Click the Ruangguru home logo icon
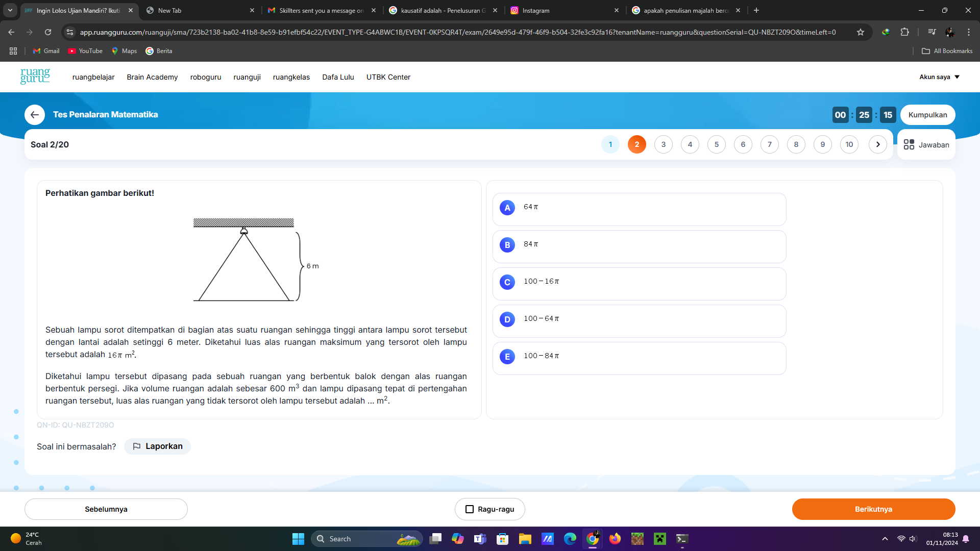This screenshot has height=551, width=980. pos(35,77)
